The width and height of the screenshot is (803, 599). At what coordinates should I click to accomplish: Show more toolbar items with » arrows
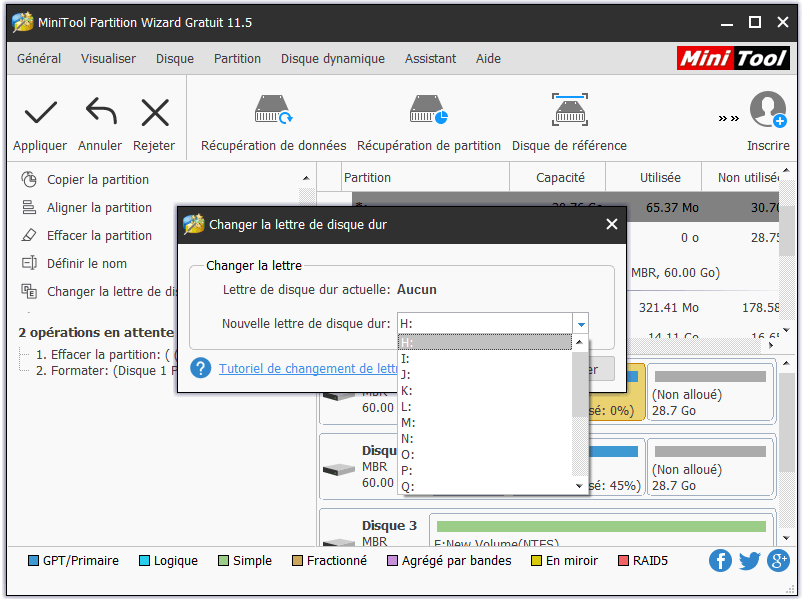729,119
